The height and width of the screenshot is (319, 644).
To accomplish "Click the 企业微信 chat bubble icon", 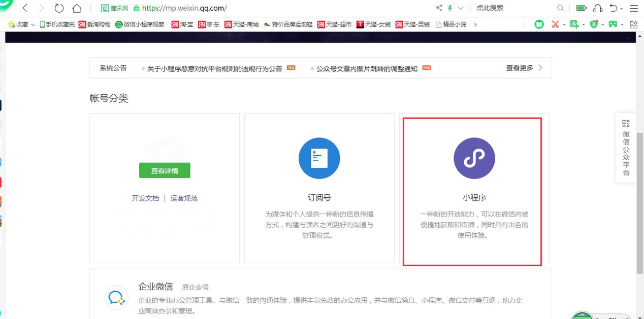I will tap(116, 297).
